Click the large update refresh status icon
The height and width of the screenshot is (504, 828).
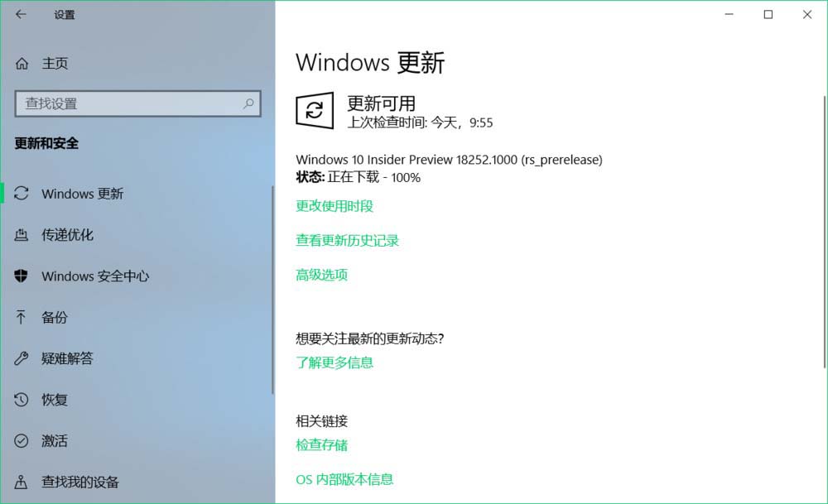315,110
